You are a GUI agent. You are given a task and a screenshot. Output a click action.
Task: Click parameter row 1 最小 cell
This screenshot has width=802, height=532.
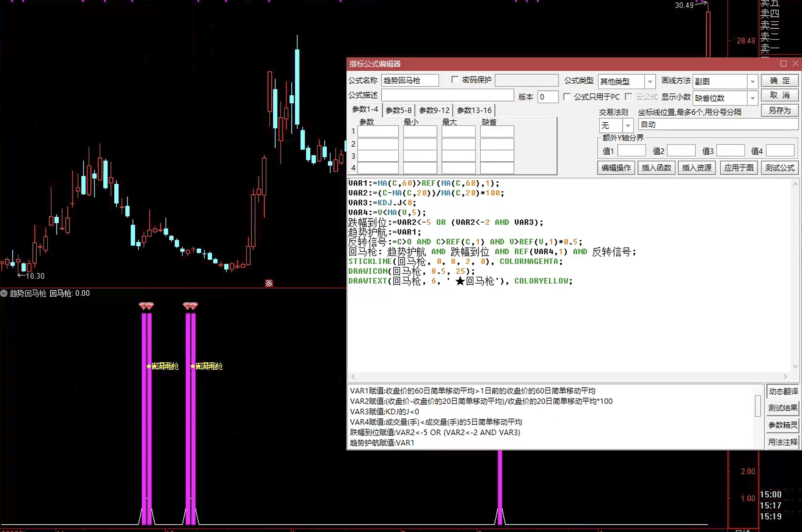click(420, 132)
